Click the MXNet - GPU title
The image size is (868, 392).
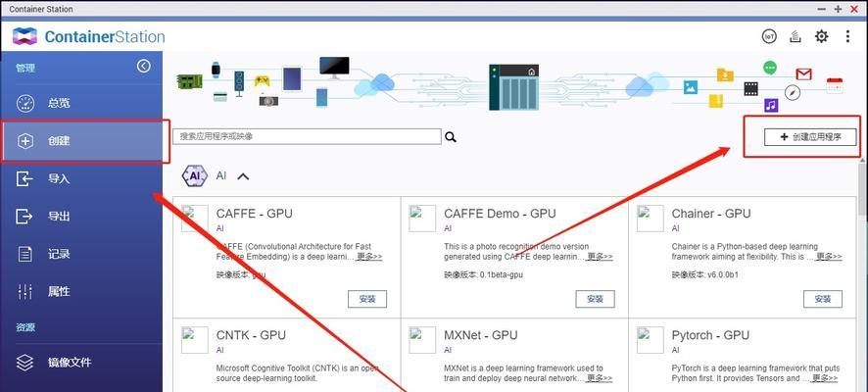tap(480, 335)
